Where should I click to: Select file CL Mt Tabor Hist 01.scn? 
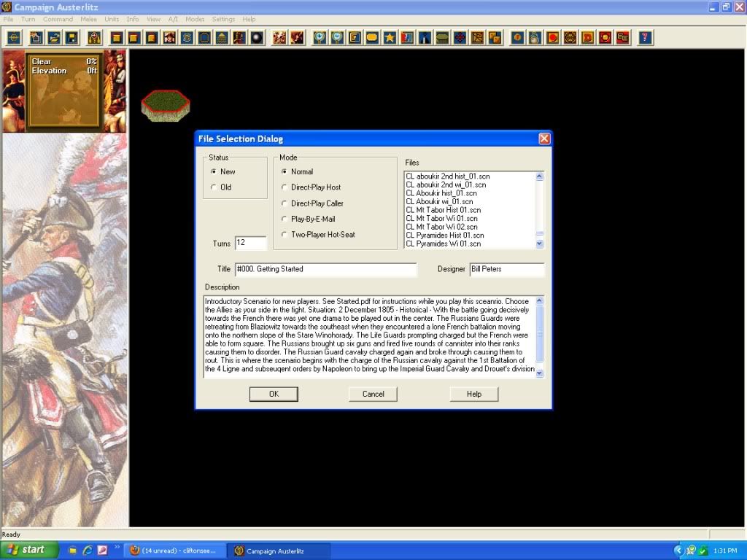(x=443, y=210)
